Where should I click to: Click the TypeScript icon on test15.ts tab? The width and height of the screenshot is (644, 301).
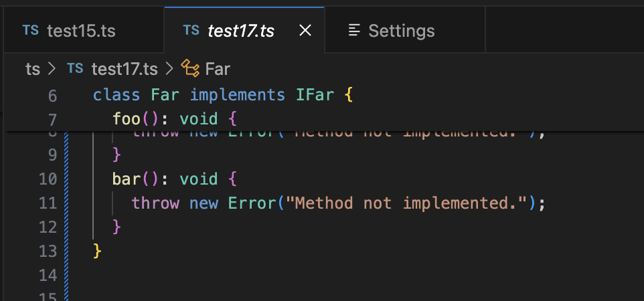point(31,31)
